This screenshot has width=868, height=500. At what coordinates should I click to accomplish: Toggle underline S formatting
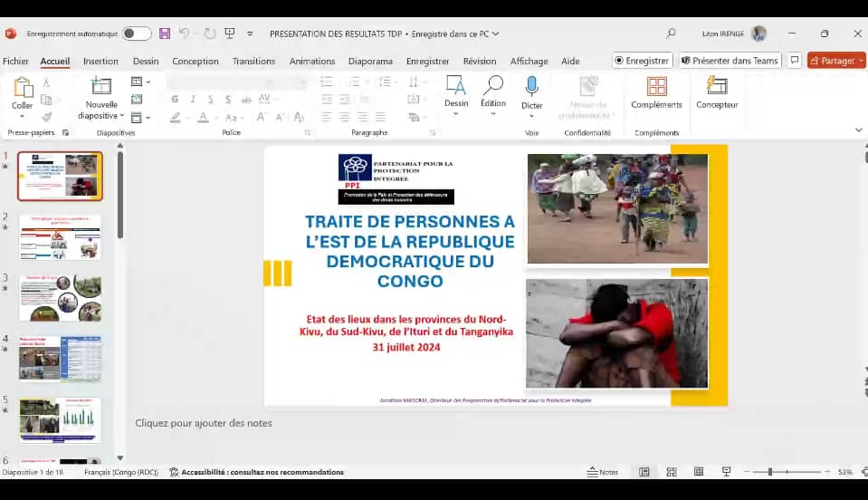coord(210,99)
